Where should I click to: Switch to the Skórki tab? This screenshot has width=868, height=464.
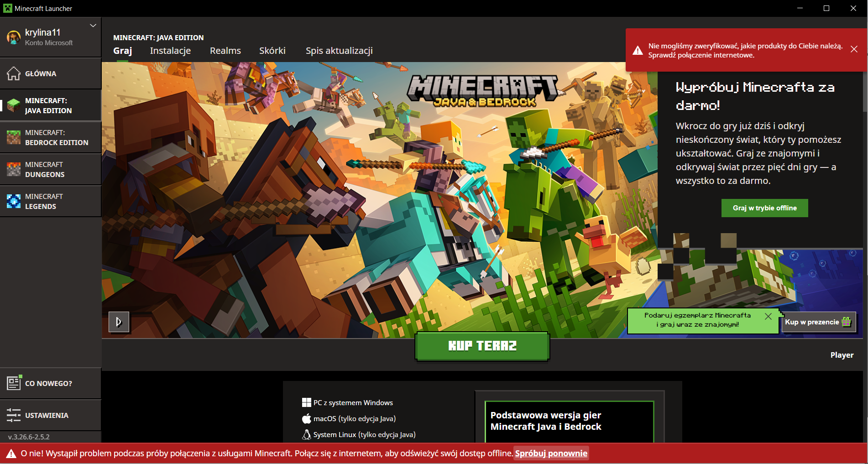point(272,51)
